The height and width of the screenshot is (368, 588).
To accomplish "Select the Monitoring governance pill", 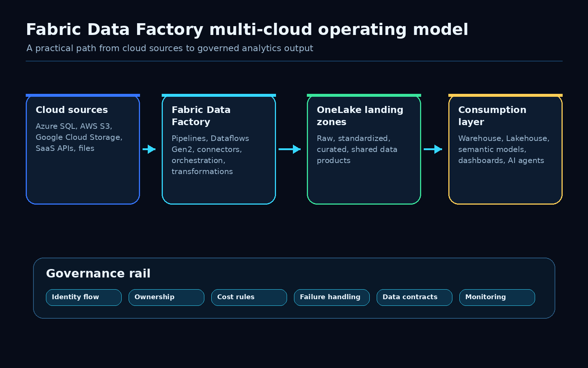I will [x=497, y=297].
